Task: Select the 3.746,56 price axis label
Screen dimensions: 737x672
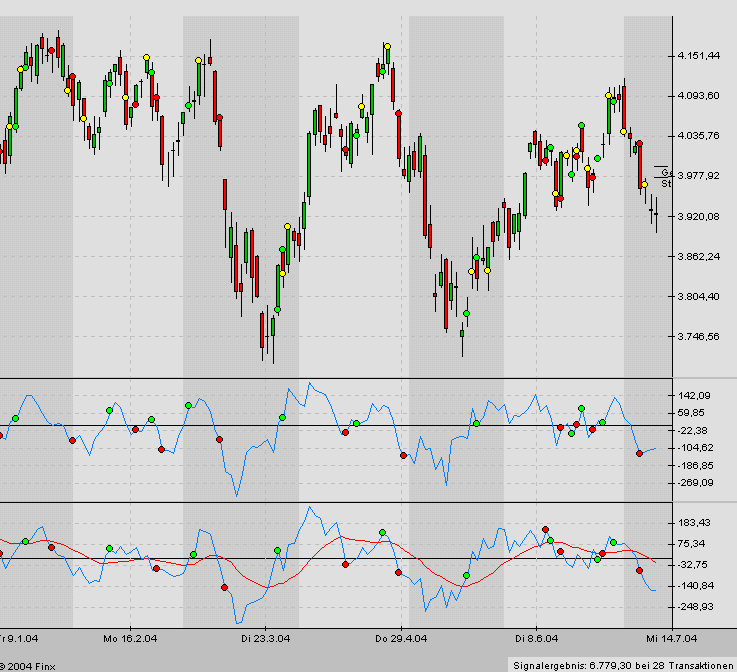Action: 699,337
